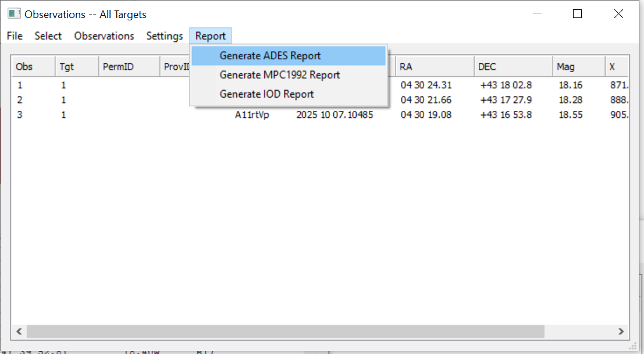644x354 pixels.
Task: Open the Settings menu
Action: 165,36
